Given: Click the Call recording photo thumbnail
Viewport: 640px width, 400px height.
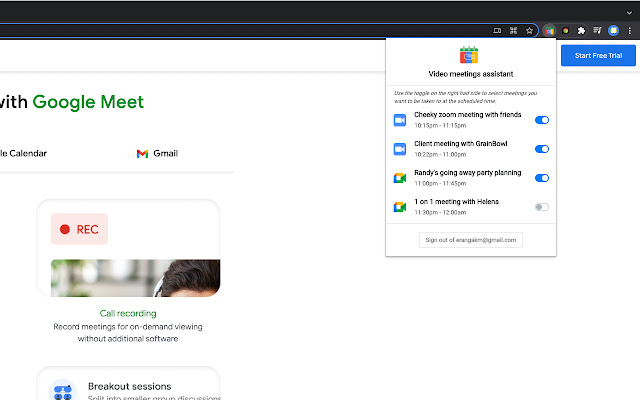Looking at the screenshot, I should [136, 278].
